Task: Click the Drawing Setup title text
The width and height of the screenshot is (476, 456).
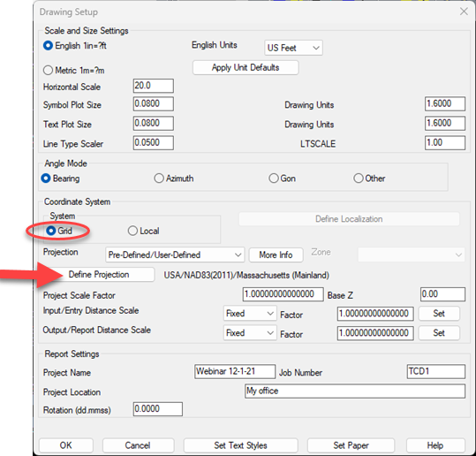Action: pos(69,11)
